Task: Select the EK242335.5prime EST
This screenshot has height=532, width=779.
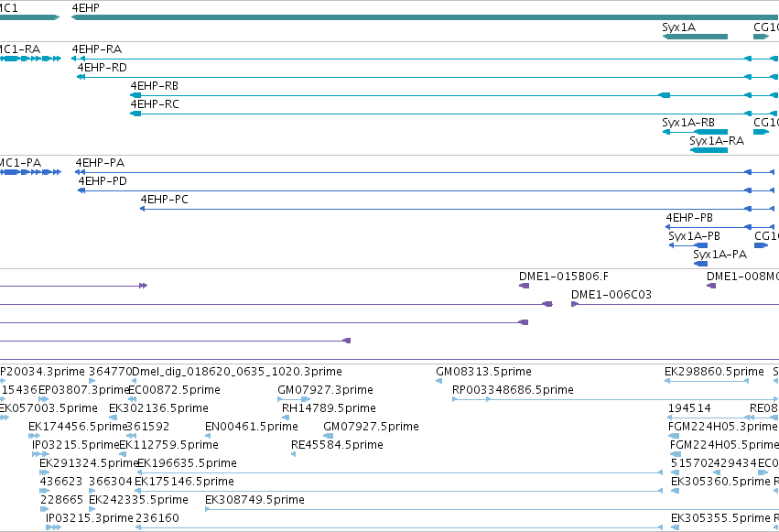Action: [92, 509]
